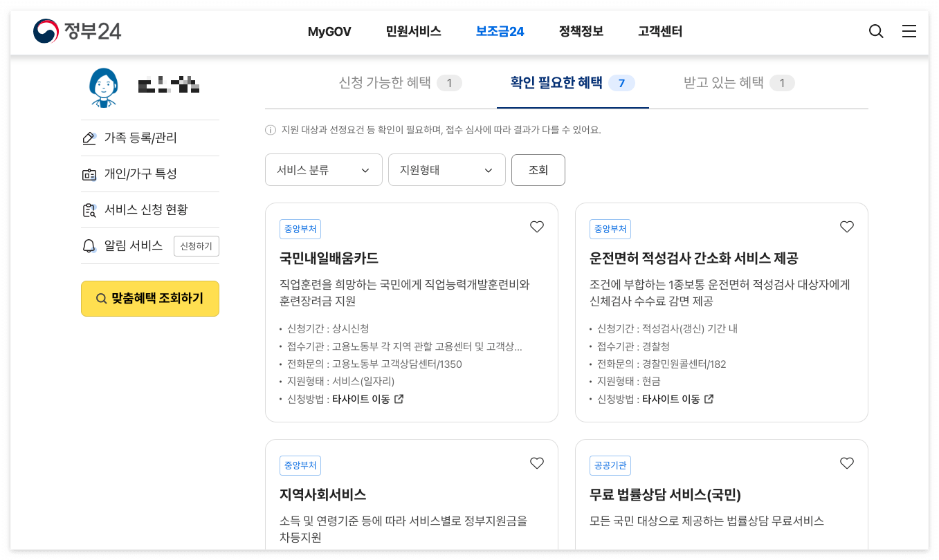The width and height of the screenshot is (939, 560).
Task: Click the 정부24 logo
Action: tap(78, 31)
